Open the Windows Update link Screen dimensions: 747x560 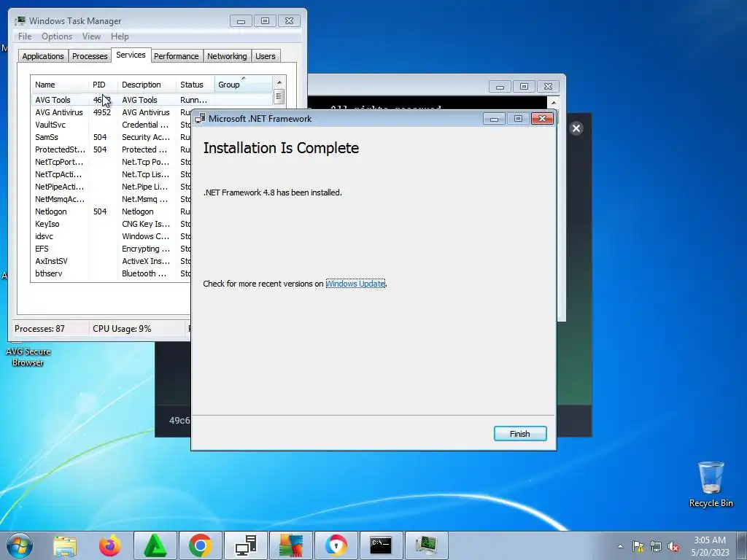[355, 284]
